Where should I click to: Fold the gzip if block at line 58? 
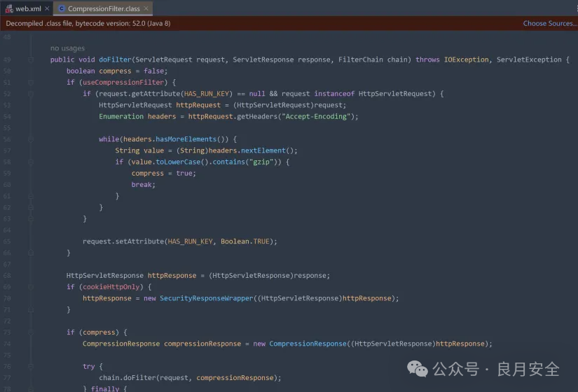(x=31, y=162)
